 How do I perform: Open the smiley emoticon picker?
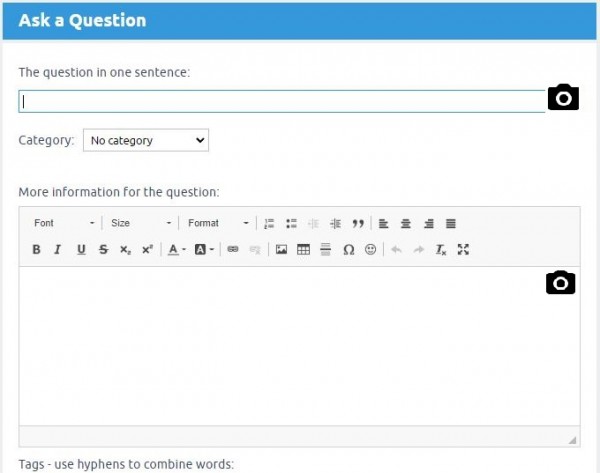click(x=370, y=250)
